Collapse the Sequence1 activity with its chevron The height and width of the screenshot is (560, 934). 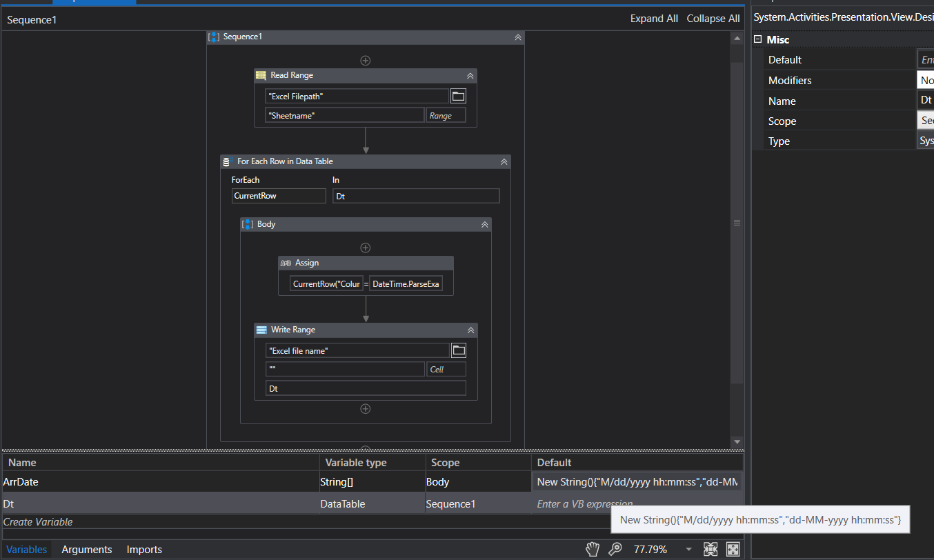pyautogui.click(x=517, y=37)
